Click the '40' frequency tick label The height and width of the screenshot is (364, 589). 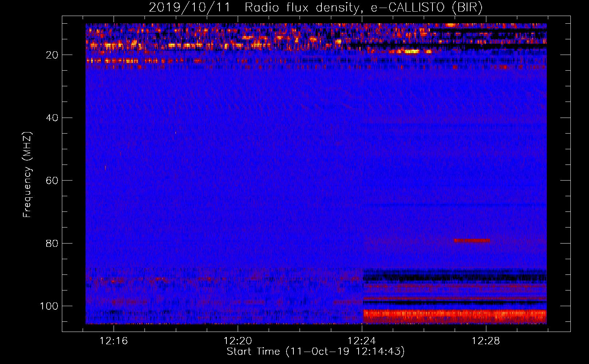[52, 118]
